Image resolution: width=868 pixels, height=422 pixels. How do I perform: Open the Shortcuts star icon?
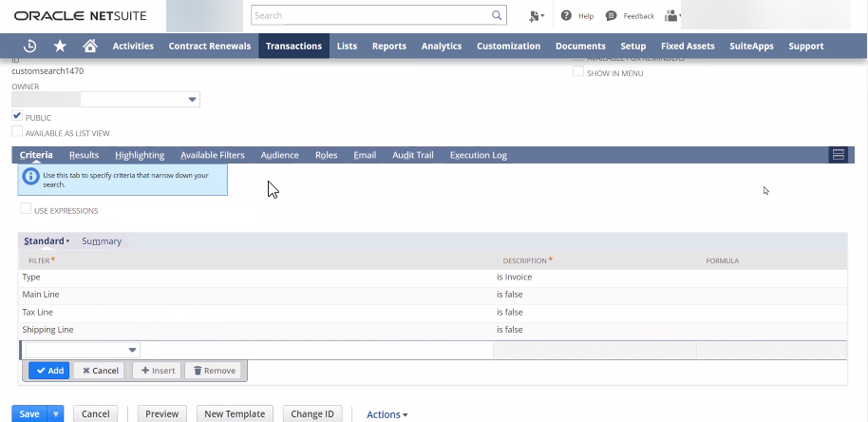coord(60,46)
